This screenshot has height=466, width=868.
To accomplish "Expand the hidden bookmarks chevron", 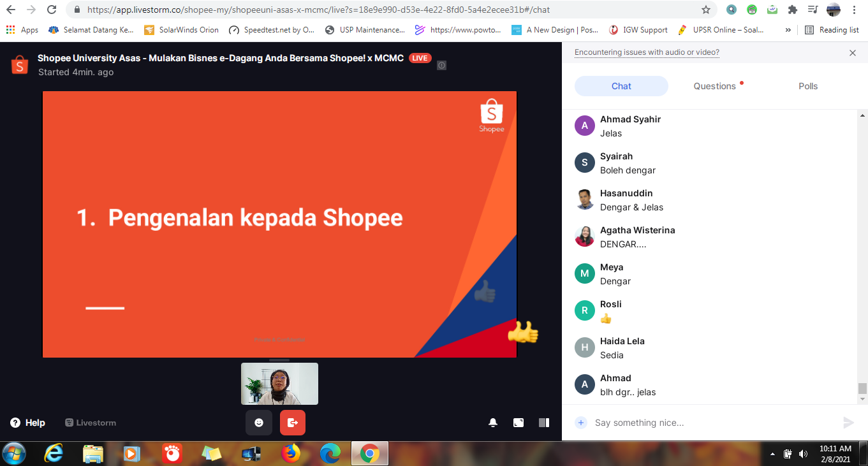I will point(788,30).
